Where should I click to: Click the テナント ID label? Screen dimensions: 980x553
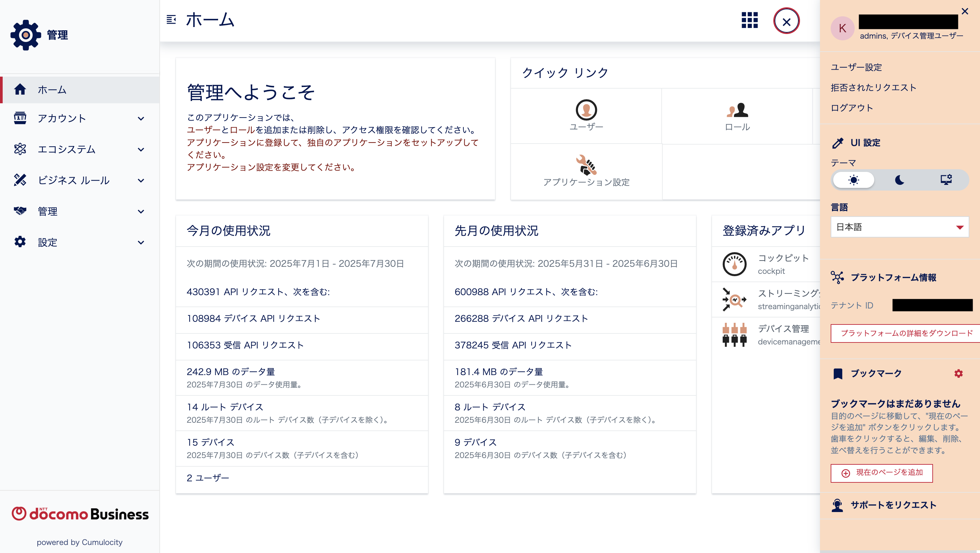852,305
